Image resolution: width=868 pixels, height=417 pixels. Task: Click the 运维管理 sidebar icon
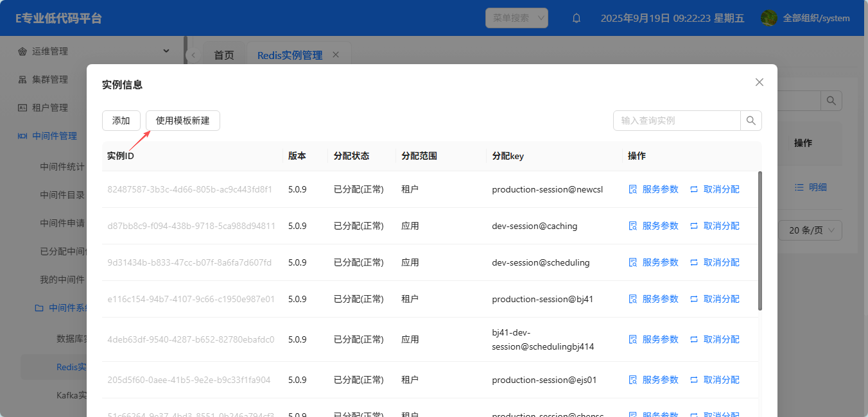(x=22, y=51)
